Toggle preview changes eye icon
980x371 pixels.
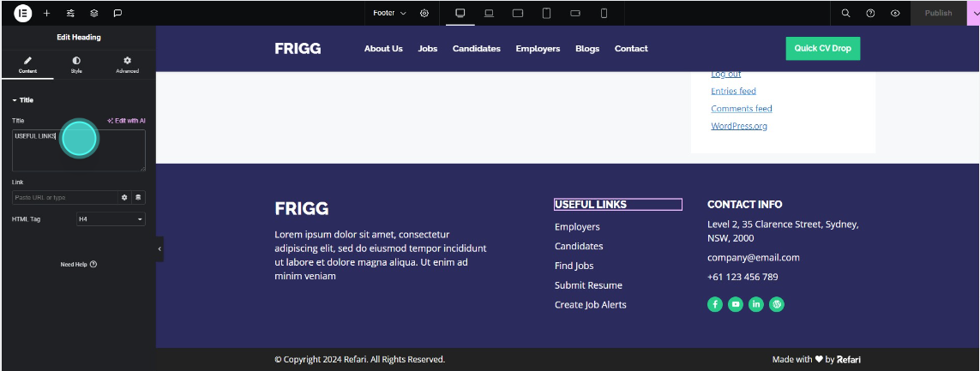(x=895, y=13)
